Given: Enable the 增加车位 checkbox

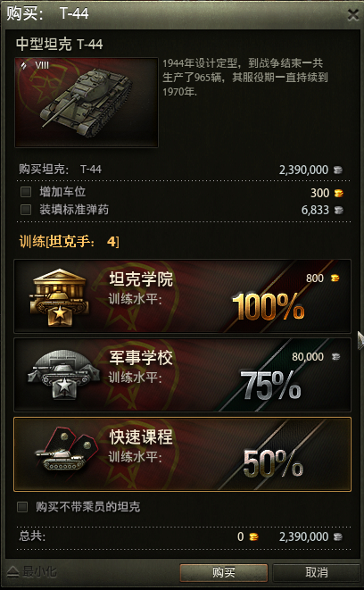Looking at the screenshot, I should click(x=26, y=192).
